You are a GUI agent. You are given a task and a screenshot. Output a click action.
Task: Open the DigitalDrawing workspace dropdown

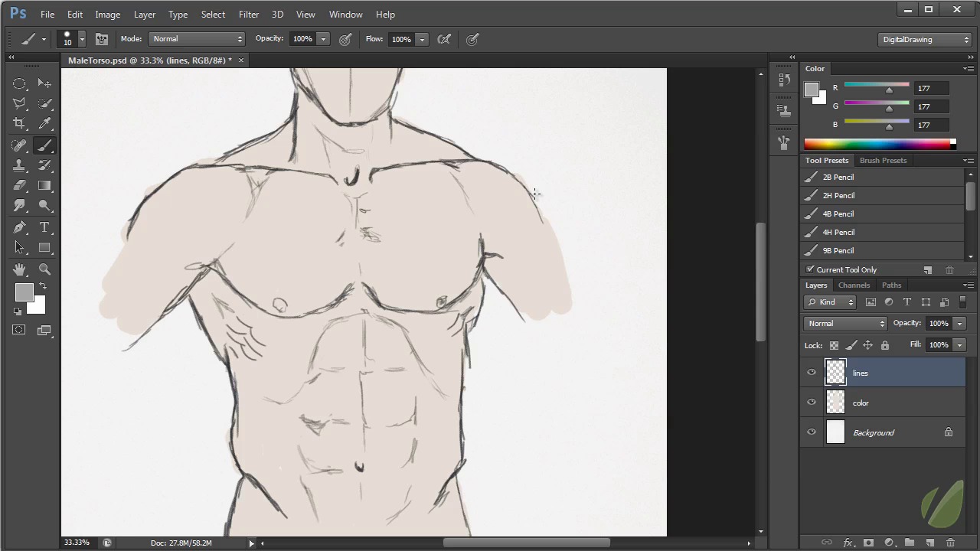click(x=926, y=40)
